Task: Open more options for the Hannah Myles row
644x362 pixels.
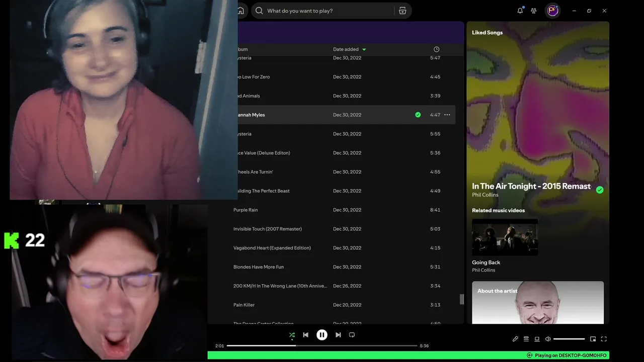Action: point(447,115)
